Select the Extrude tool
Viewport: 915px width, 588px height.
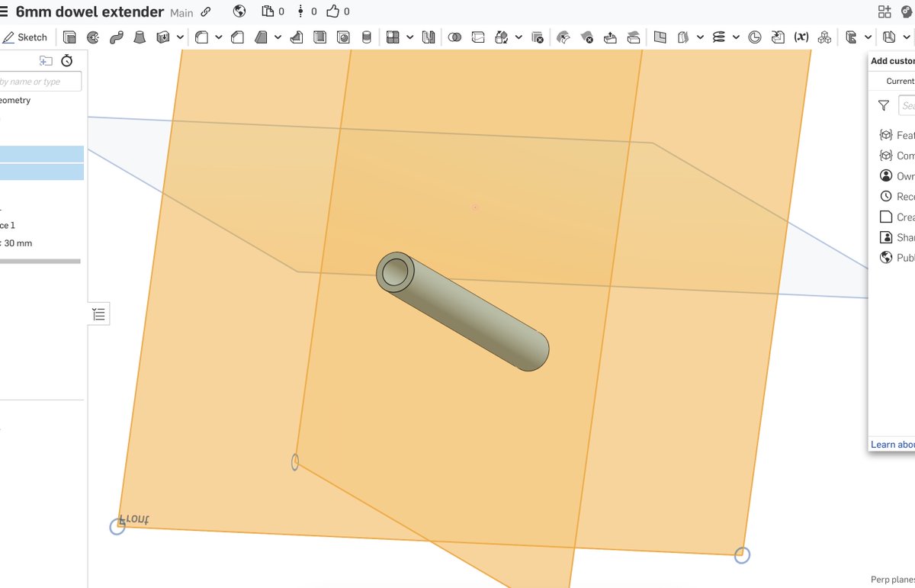(x=69, y=37)
